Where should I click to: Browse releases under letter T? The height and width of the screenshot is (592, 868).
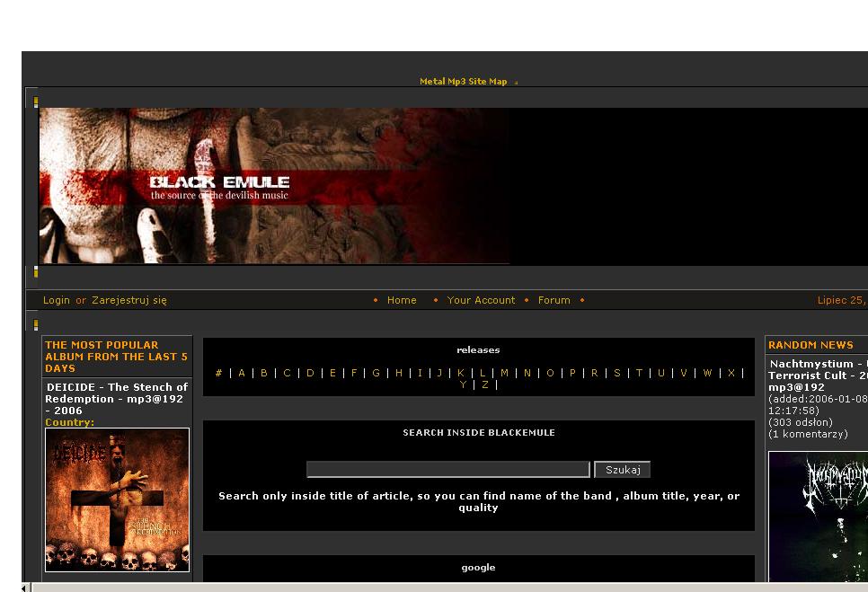639,373
